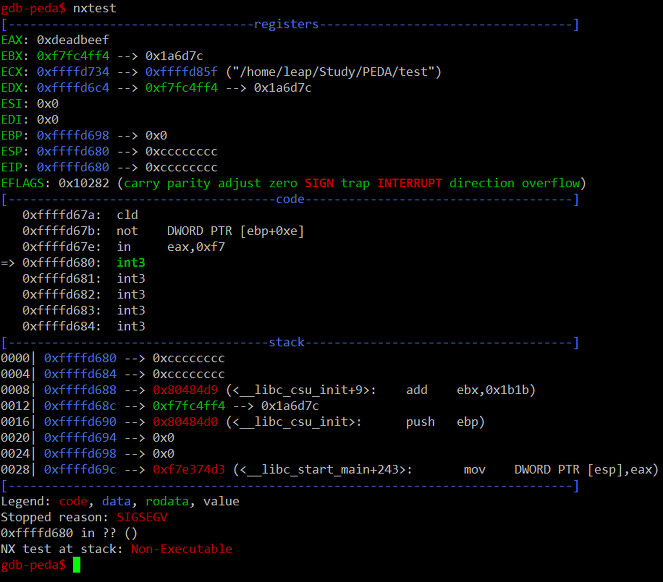Click the bottom 'gdb-peda$' prompt
This screenshot has width=663, height=582.
pyautogui.click(x=33, y=565)
